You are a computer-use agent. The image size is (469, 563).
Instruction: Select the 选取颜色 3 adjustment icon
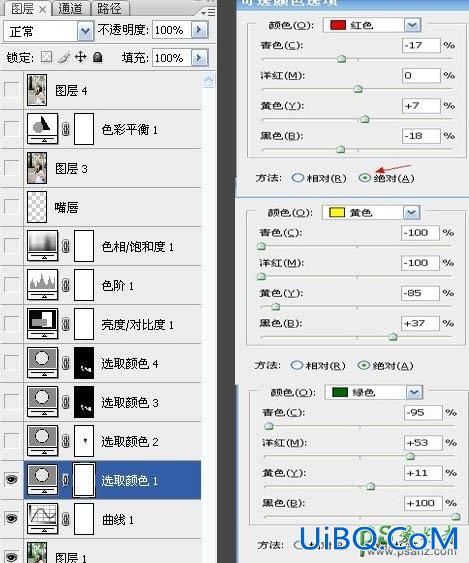(x=42, y=402)
